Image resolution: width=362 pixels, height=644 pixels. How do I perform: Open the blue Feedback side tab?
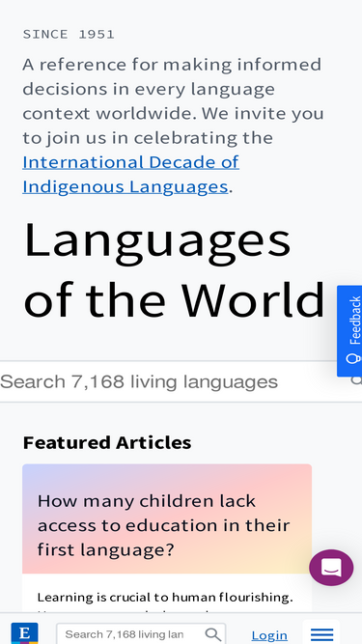pyautogui.click(x=349, y=331)
